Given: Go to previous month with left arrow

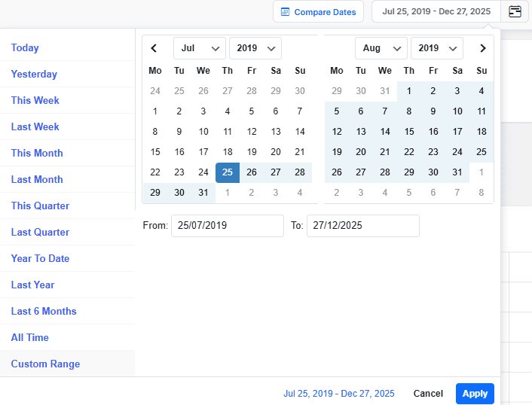Looking at the screenshot, I should [154, 48].
